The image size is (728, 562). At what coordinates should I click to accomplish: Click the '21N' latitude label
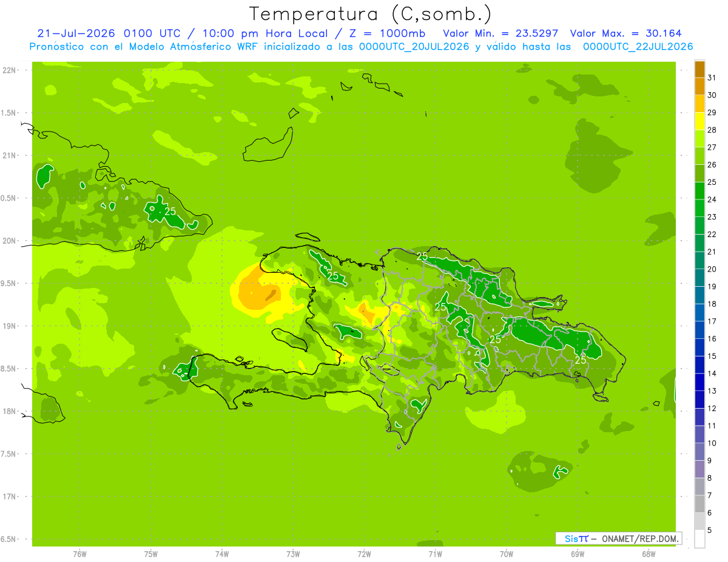point(9,155)
